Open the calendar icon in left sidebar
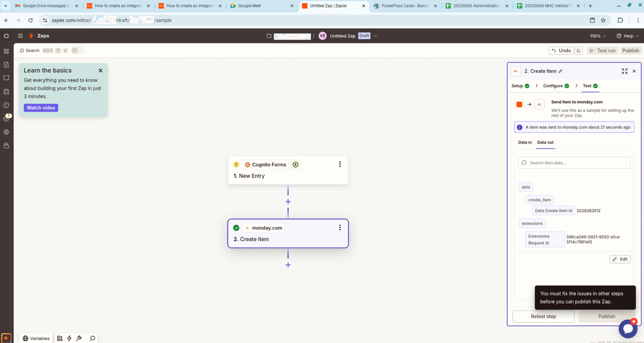The image size is (644, 343). (6, 92)
